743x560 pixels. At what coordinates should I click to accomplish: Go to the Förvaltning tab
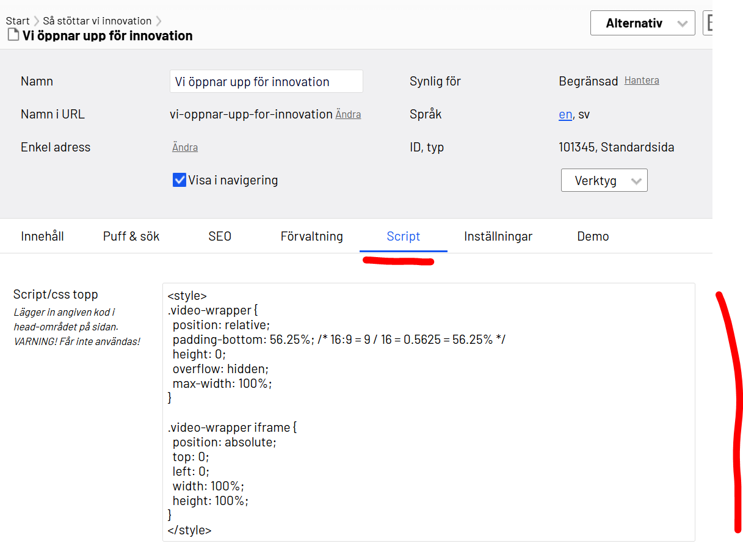[x=311, y=236]
